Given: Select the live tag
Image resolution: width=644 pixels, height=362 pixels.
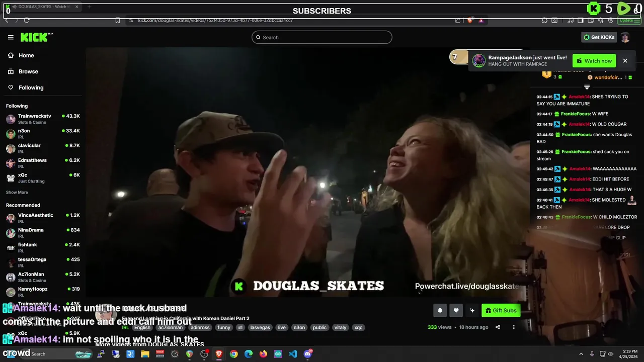Looking at the screenshot, I should [282, 327].
